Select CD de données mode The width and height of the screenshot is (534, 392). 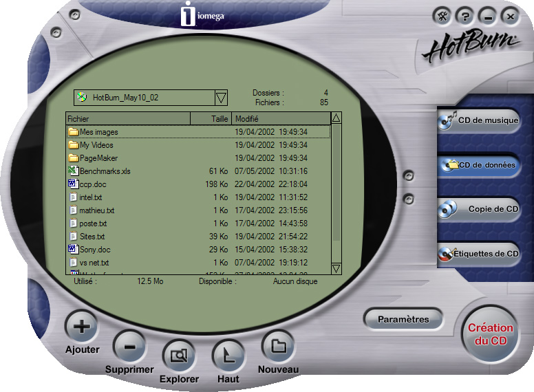tap(478, 165)
